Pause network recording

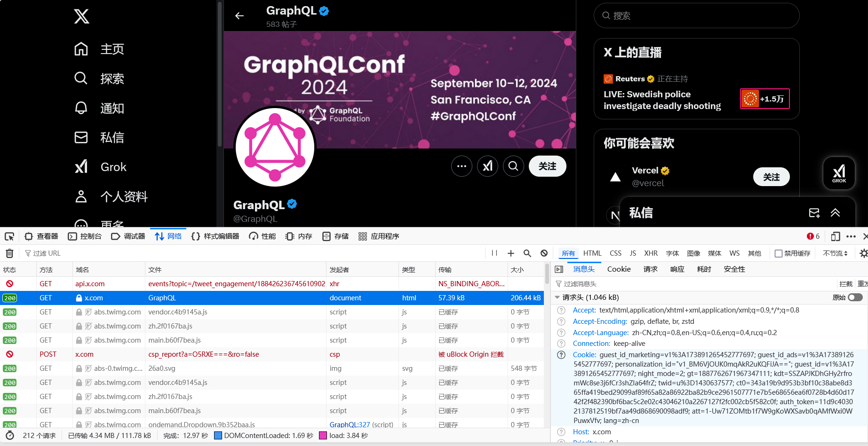click(494, 253)
